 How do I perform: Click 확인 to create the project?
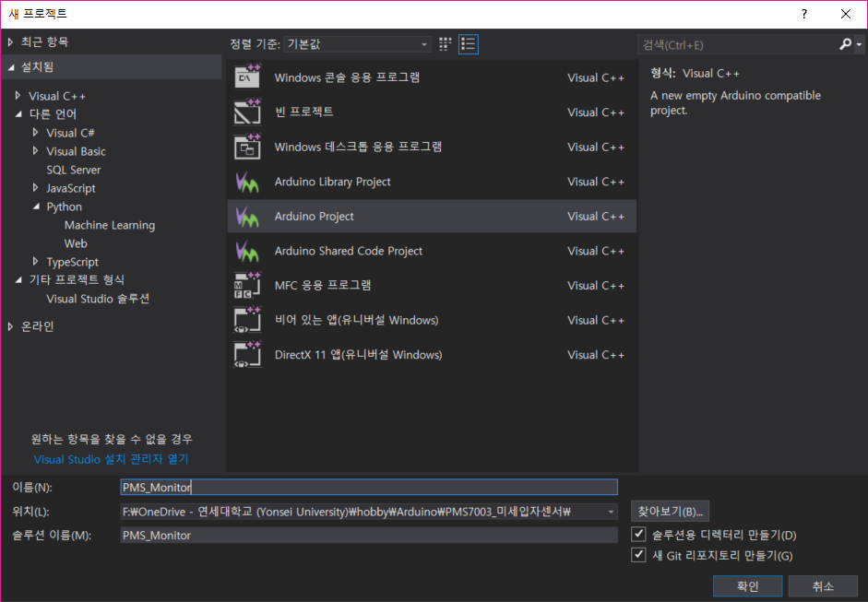(747, 586)
